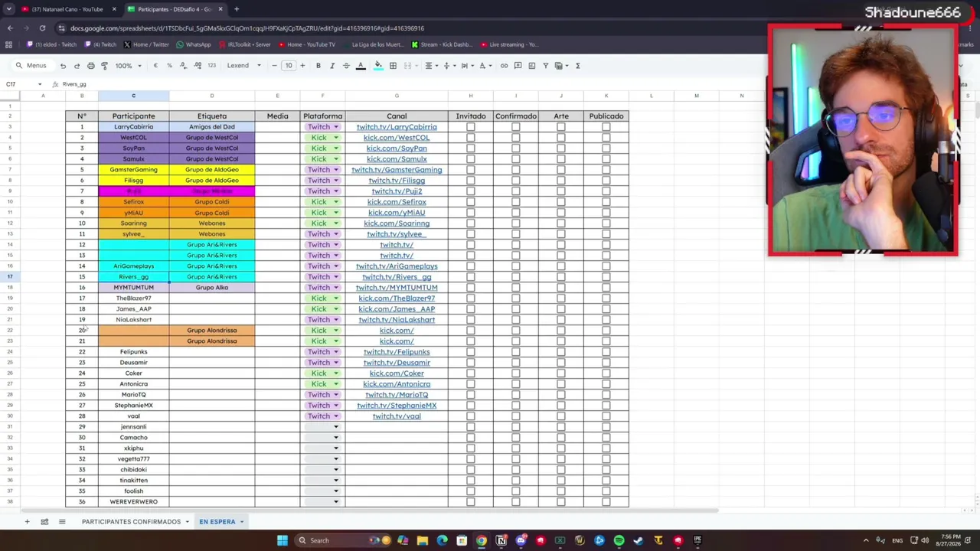980x551 pixels.
Task: Decrease the font size with minus button
Action: [x=274, y=66]
